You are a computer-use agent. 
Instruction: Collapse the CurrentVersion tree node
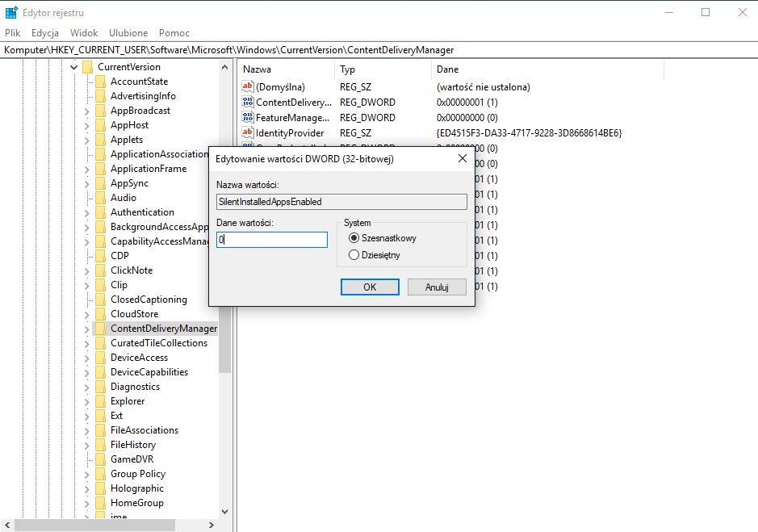[74, 67]
